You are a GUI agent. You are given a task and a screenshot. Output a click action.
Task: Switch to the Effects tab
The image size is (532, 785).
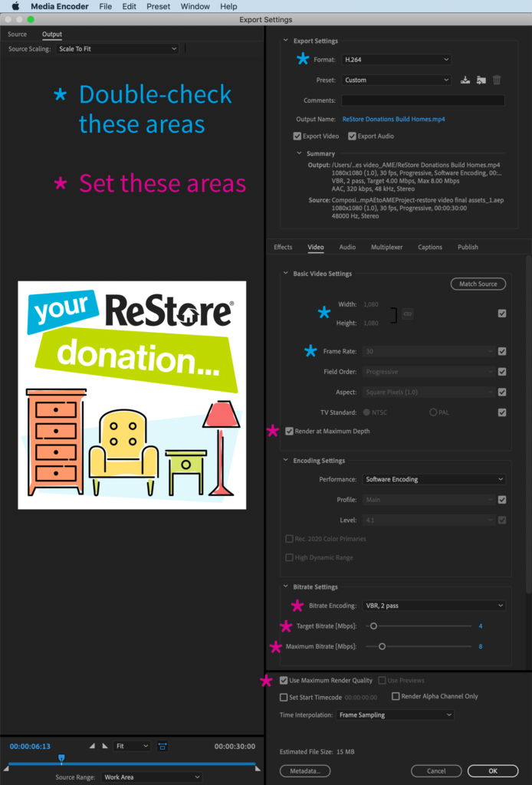point(283,247)
